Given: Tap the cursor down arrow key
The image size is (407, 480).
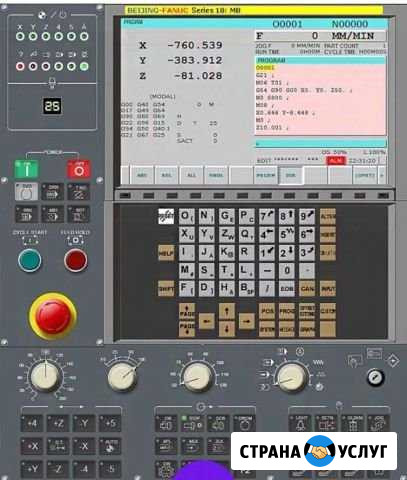Looking at the screenshot, I should pyautogui.click(x=227, y=329).
